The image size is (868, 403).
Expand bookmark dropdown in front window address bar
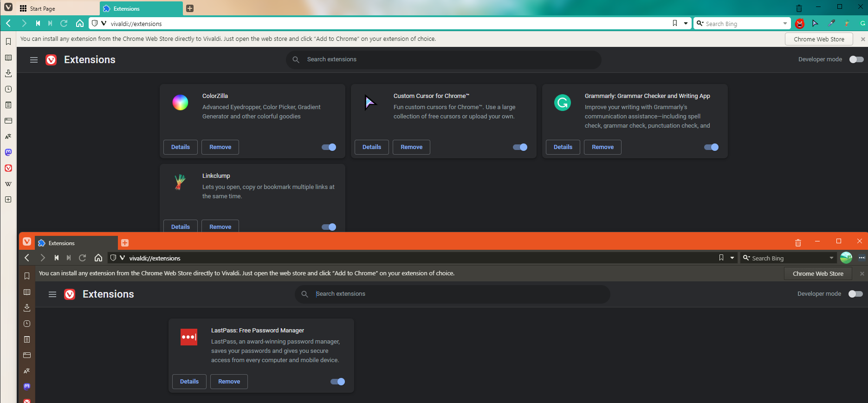tap(732, 258)
